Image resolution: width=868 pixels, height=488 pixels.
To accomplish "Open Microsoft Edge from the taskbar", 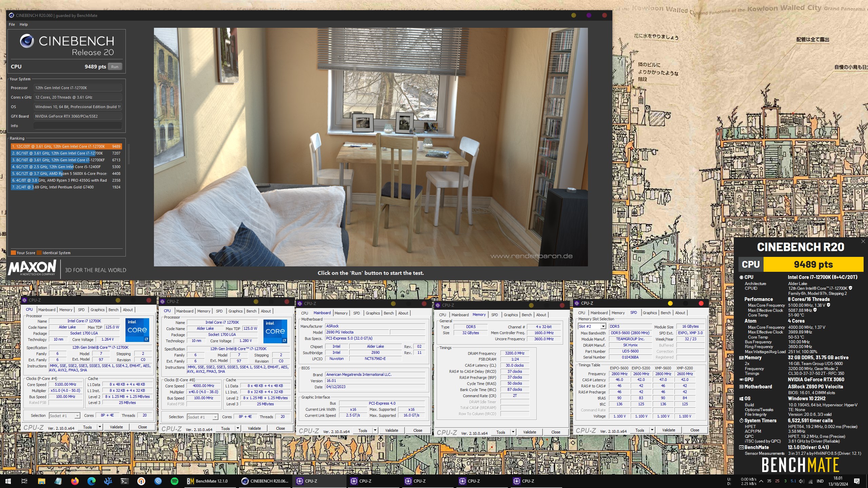I will click(91, 481).
